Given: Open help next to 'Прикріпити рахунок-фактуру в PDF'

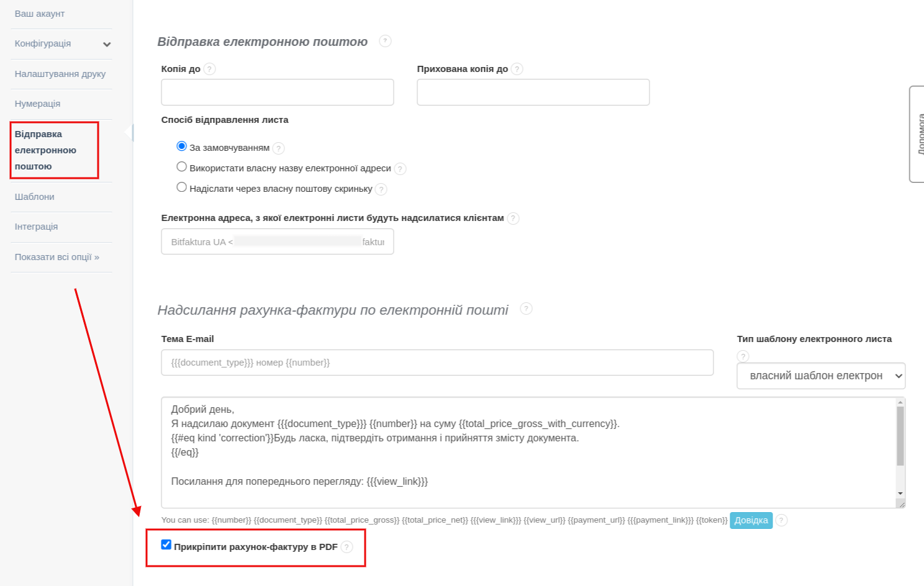Looking at the screenshot, I should [x=347, y=548].
